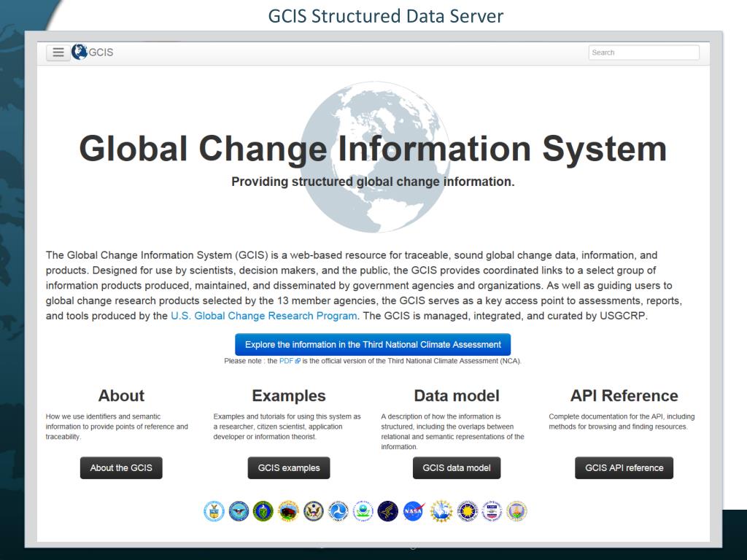Viewport: 747px width, 560px height.
Task: Click the USAID seal
Action: point(492,511)
